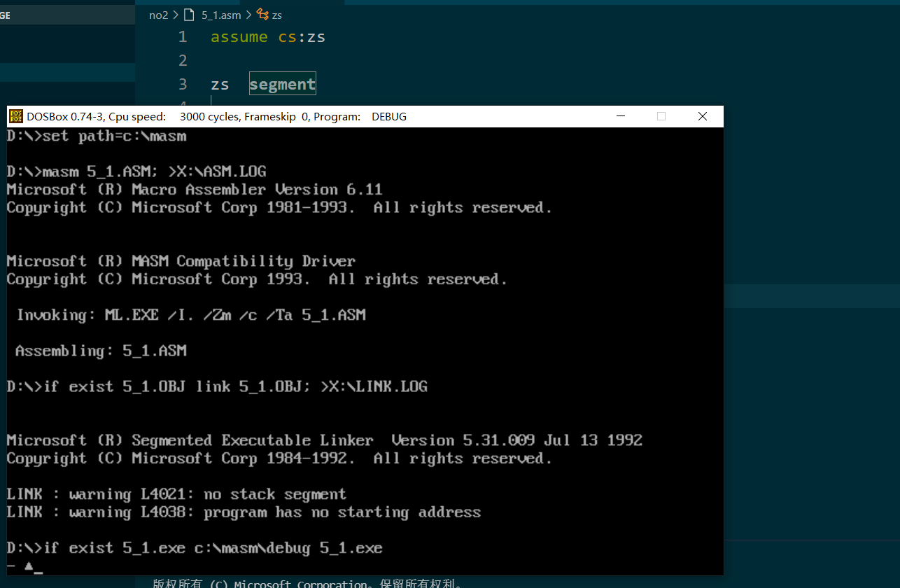Click the 'set path=c:\masm' line in DOSBox
The image size is (900, 588).
(97, 136)
